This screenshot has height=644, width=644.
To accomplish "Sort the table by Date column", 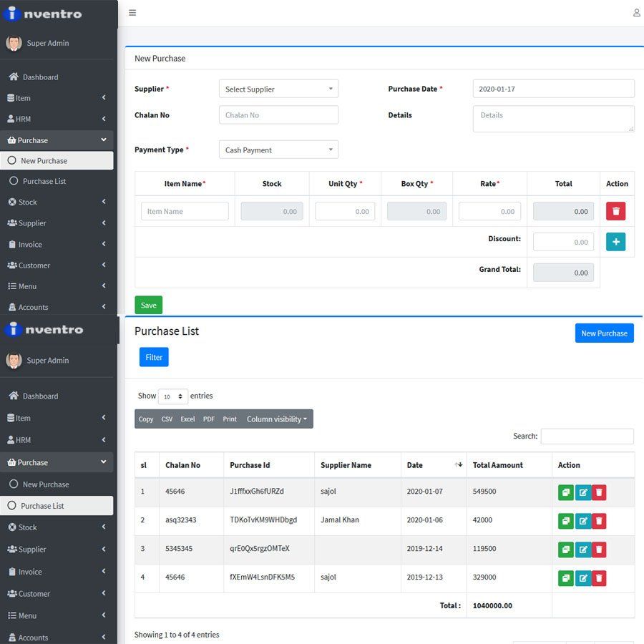I will tap(433, 465).
